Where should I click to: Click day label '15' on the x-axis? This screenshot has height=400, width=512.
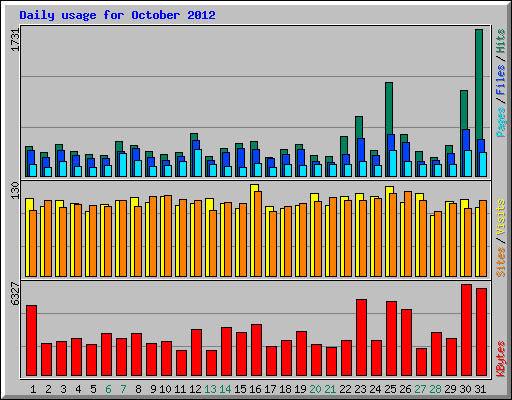[x=240, y=389]
